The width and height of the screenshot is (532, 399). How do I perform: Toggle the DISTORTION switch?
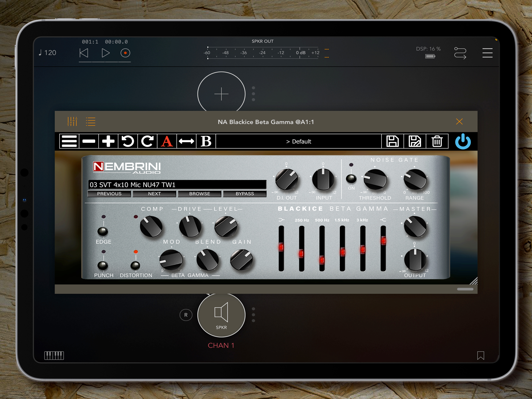[135, 265]
